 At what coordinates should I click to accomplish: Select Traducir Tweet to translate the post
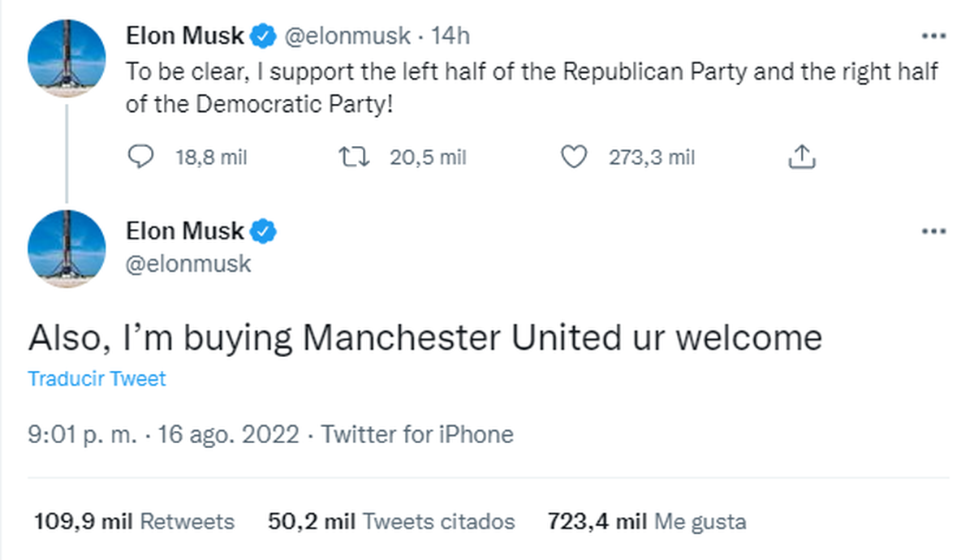coord(97,378)
